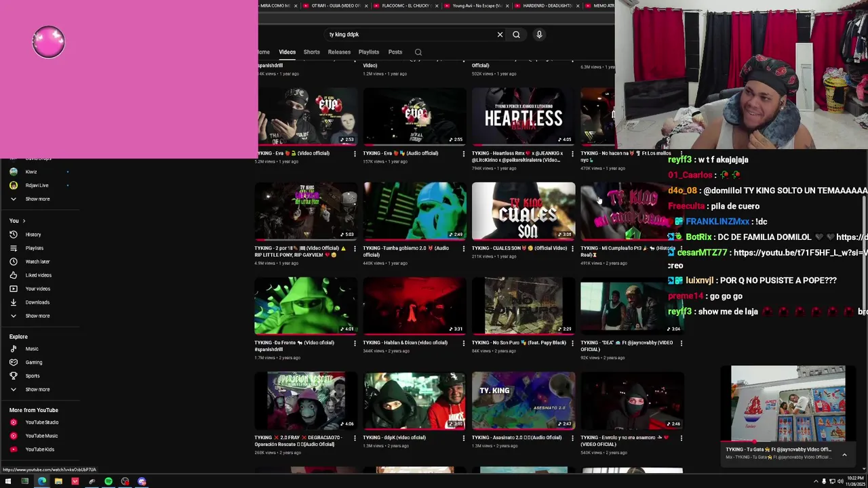Viewport: 868px width, 488px height.
Task: Open Operación Rescate video title link
Action: pos(297,441)
